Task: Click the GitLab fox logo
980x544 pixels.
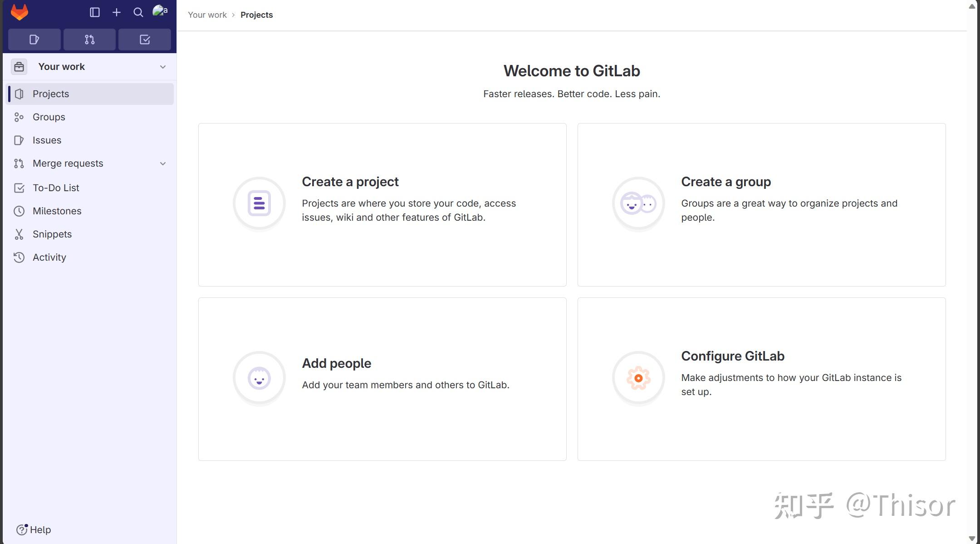Action: pos(18,11)
